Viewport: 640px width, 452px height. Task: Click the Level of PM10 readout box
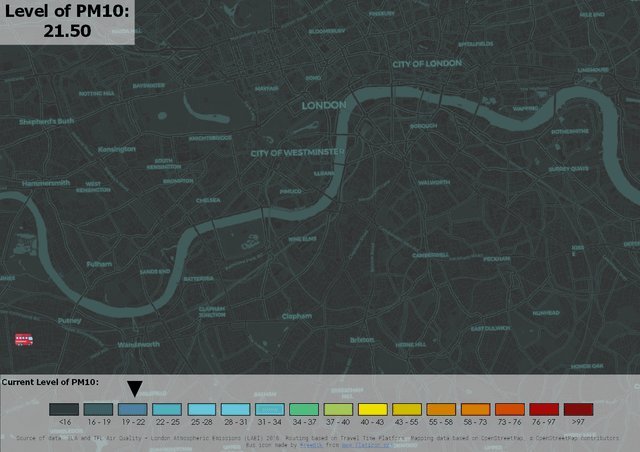coord(67,22)
